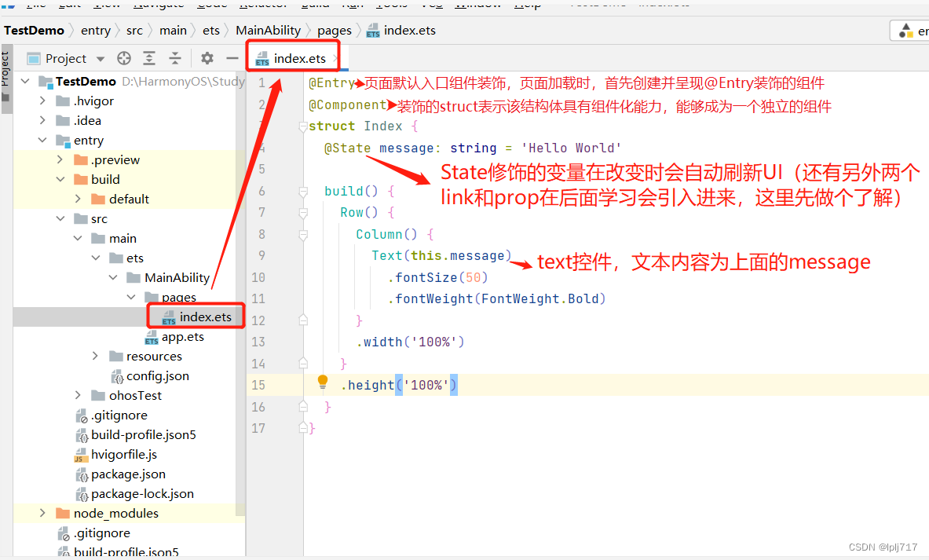
Task: Click the lightbulb quick-fix icon
Action: [322, 382]
